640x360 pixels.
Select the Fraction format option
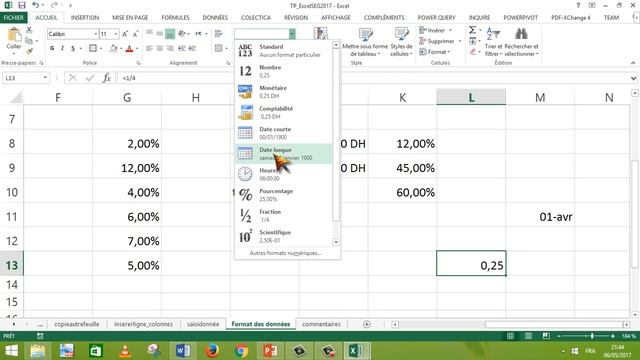pyautogui.click(x=284, y=216)
